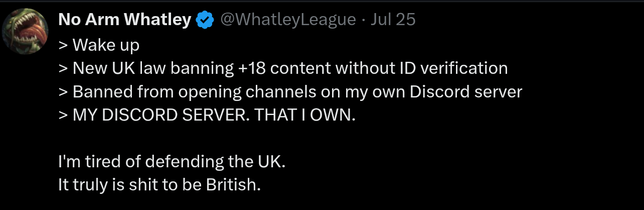Click the '> Wake up' line
Image resolution: width=644 pixels, height=210 pixels.
(x=99, y=45)
